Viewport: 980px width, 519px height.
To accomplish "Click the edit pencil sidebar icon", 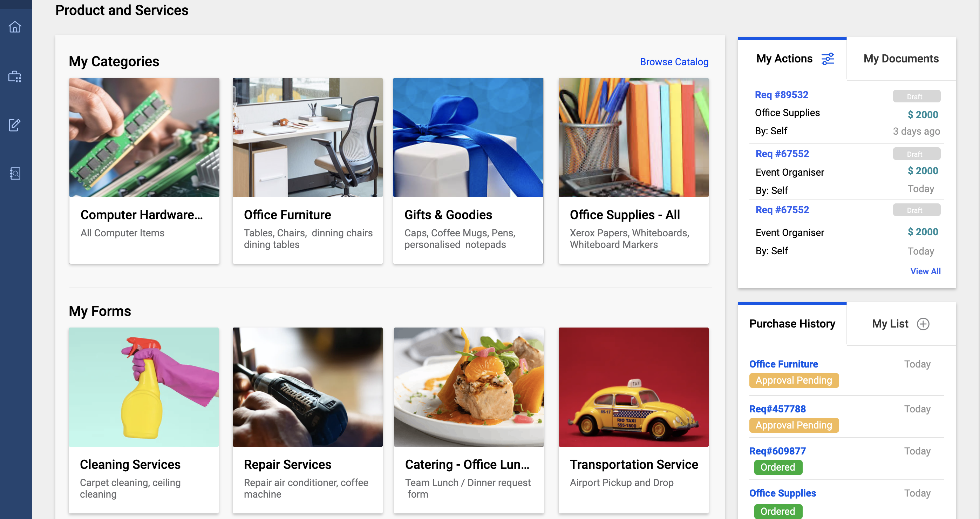I will point(15,125).
